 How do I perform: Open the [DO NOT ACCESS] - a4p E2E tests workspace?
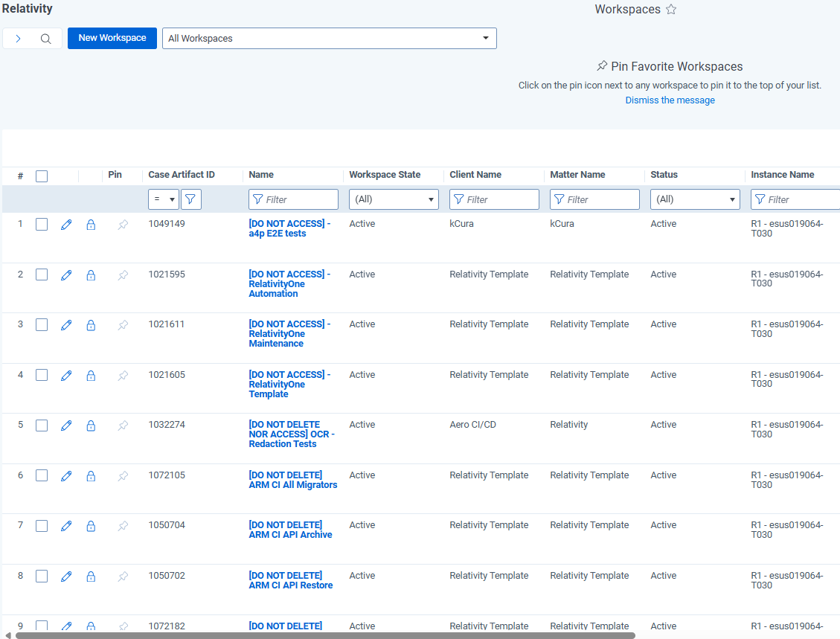tap(289, 228)
